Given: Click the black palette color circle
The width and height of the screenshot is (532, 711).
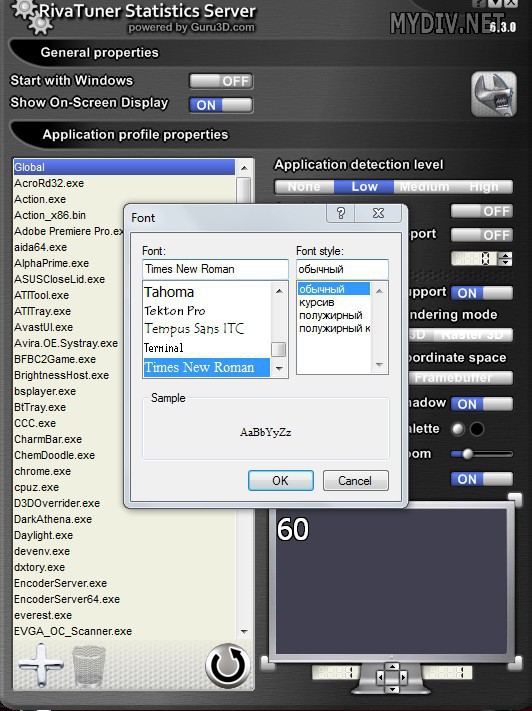Looking at the screenshot, I should pyautogui.click(x=477, y=429).
